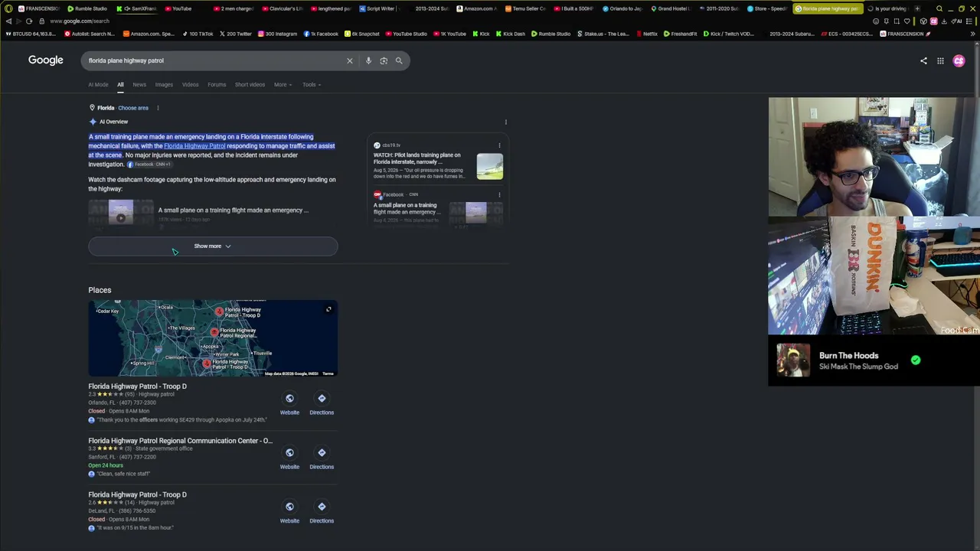This screenshot has width=980, height=551.
Task: Open the Netflix bookmark
Action: tap(646, 34)
